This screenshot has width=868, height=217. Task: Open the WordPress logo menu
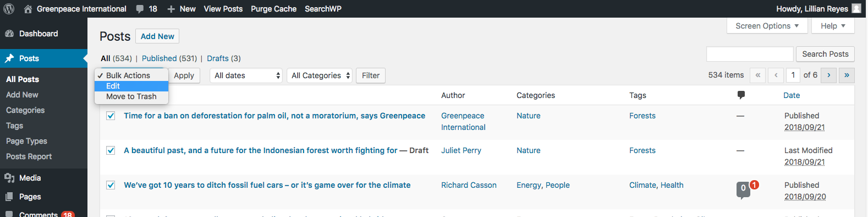pos(9,9)
